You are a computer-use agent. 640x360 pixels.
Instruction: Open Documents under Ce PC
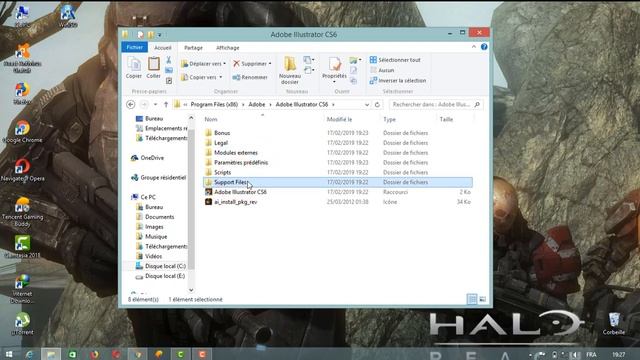tap(159, 217)
